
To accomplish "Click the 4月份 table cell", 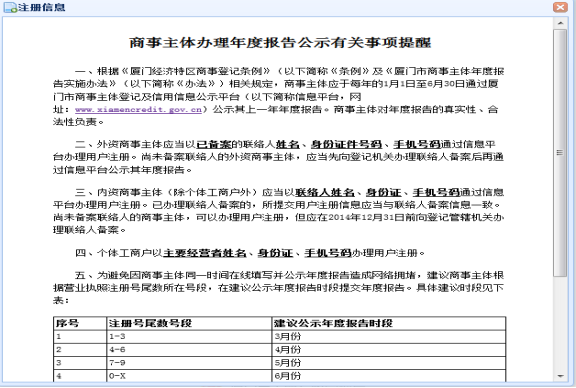I will [389, 350].
